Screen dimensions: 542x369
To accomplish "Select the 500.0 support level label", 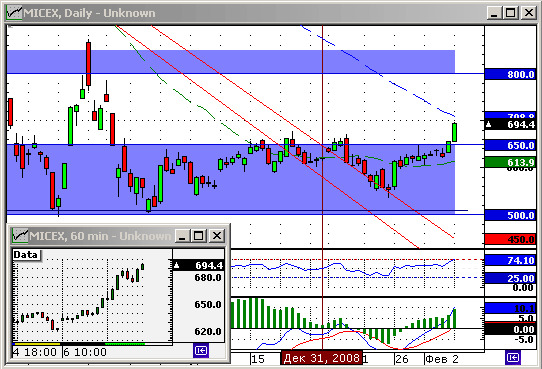I will 511,215.
